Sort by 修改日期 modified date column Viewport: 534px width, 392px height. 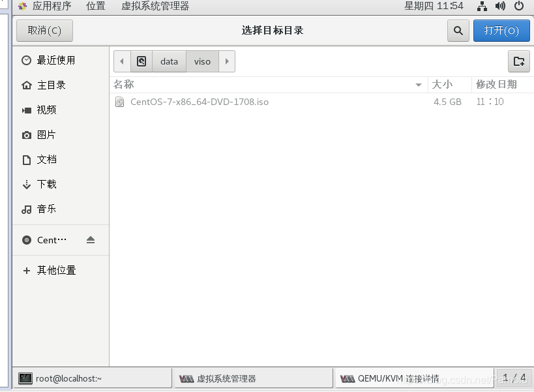pyautogui.click(x=503, y=84)
